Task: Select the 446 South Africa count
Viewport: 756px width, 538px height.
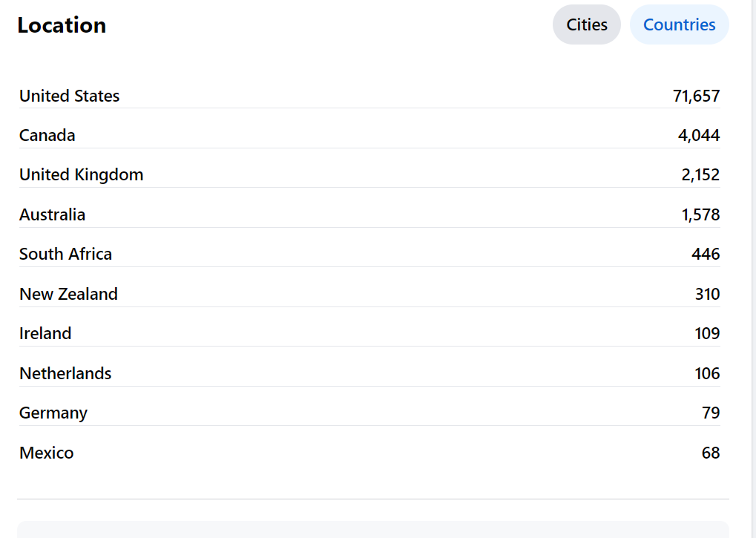Action: (706, 254)
